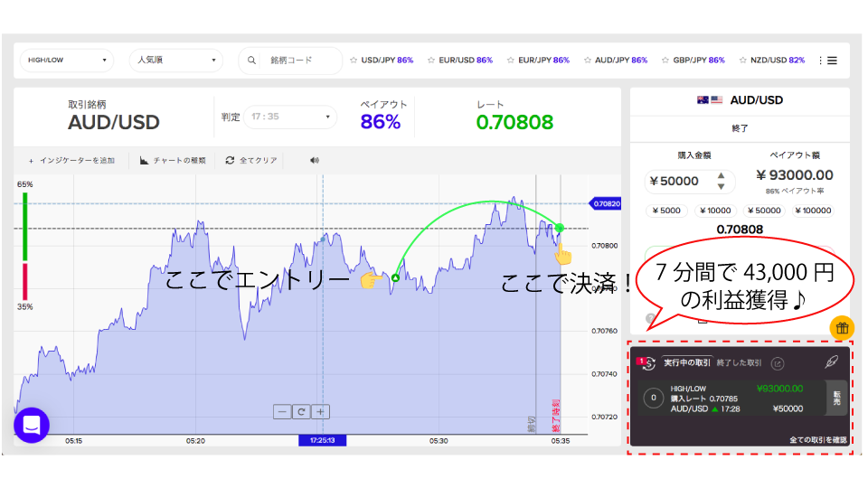
Task: Click the 65% sentiment bar green section
Action: point(25,227)
